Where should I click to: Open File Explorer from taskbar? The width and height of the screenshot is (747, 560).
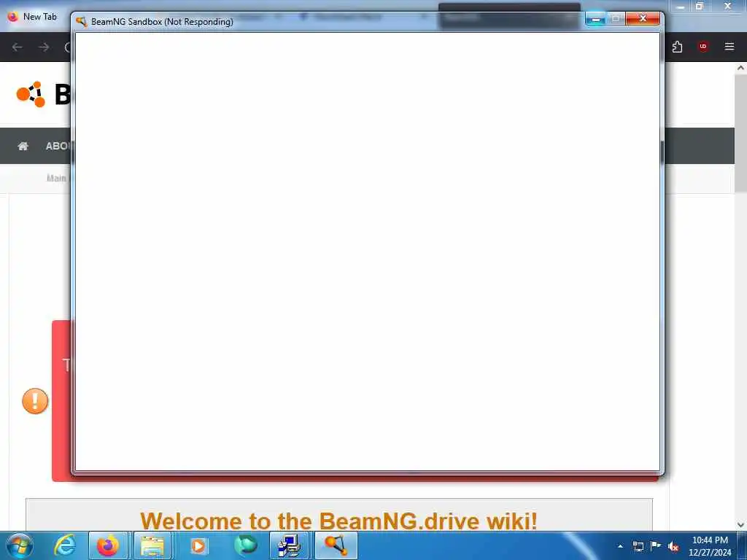152,545
